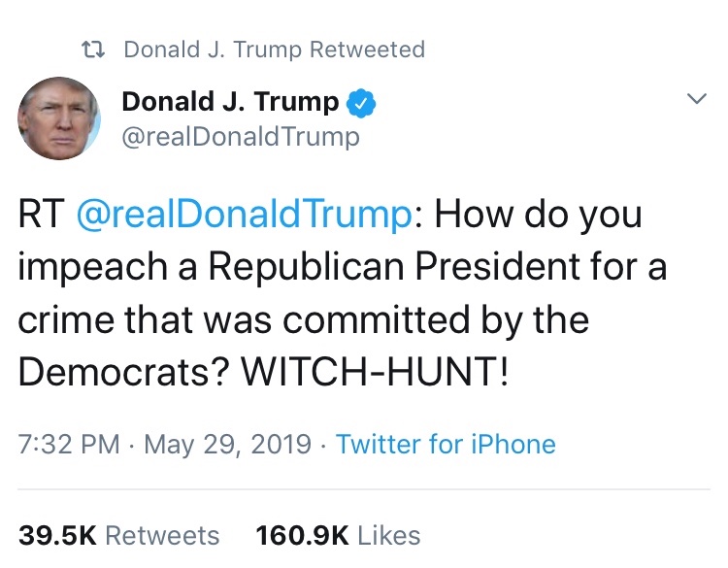View the 39.5K Retweets list
This screenshot has width=728, height=568.
point(119,535)
